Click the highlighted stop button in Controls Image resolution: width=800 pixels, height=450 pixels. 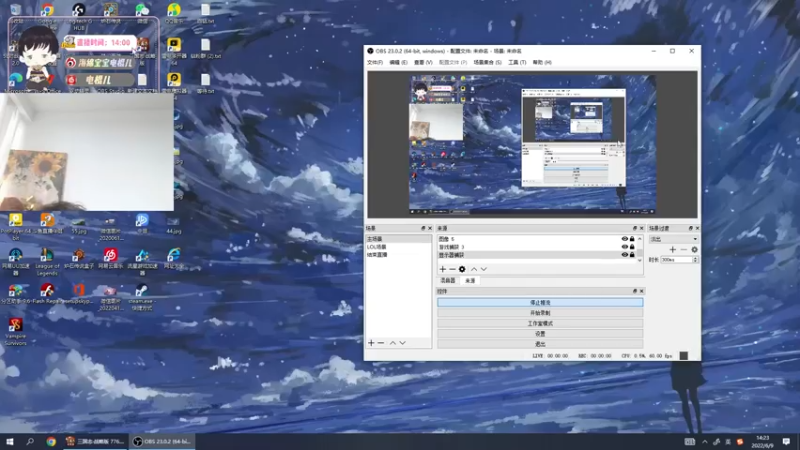[540, 303]
